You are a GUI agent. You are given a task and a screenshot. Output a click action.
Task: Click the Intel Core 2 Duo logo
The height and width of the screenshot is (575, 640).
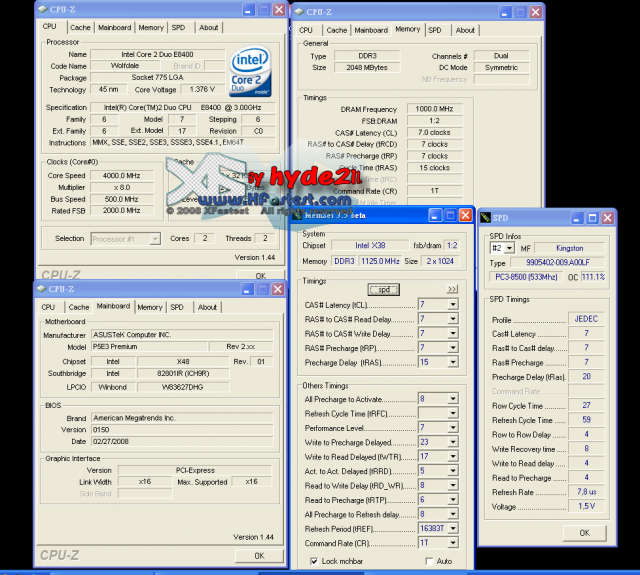(250, 71)
